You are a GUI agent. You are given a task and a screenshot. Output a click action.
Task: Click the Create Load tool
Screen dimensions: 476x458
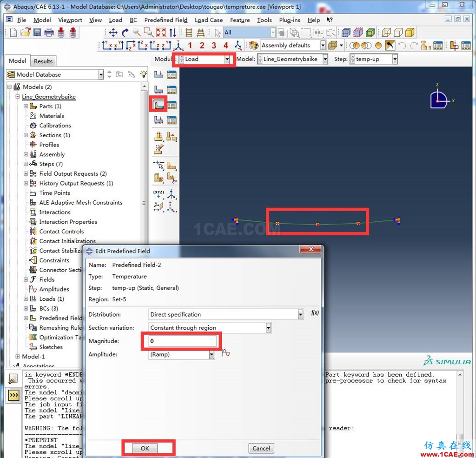[x=159, y=74]
